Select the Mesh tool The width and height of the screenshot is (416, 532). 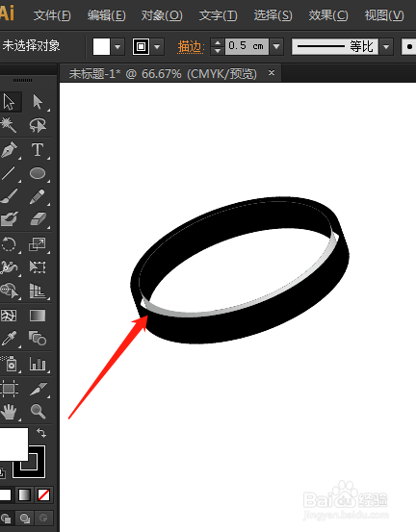9,316
